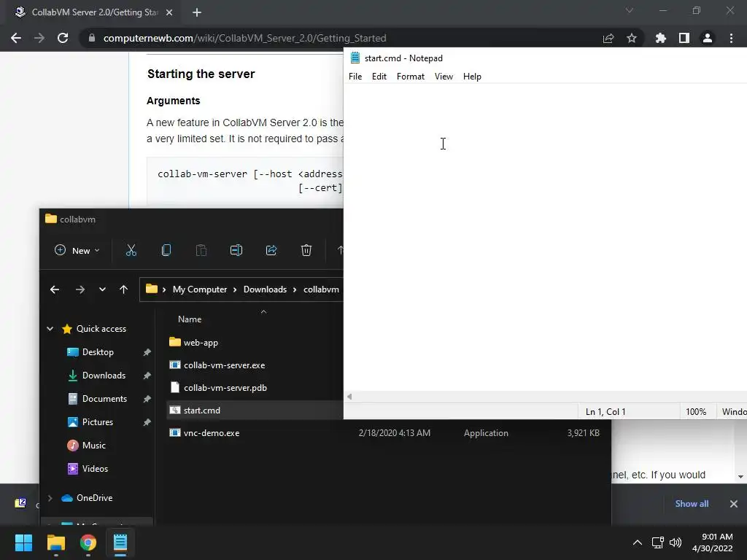Click Notepad horizontal scrollbar left arrow
Viewport: 747px width, 560px height.
tap(349, 397)
